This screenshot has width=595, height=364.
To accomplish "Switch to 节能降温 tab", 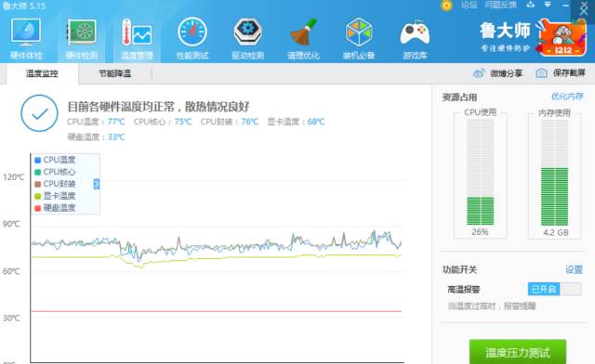I will pyautogui.click(x=115, y=73).
